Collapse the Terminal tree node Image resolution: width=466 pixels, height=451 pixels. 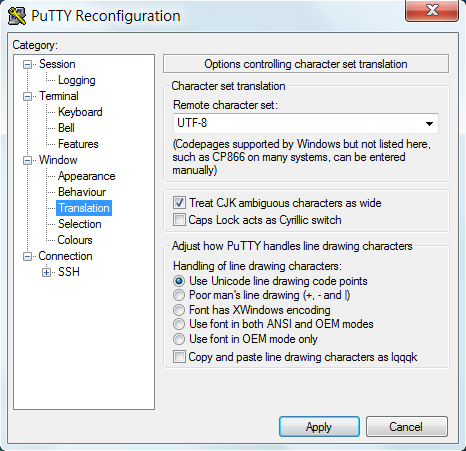click(27, 96)
